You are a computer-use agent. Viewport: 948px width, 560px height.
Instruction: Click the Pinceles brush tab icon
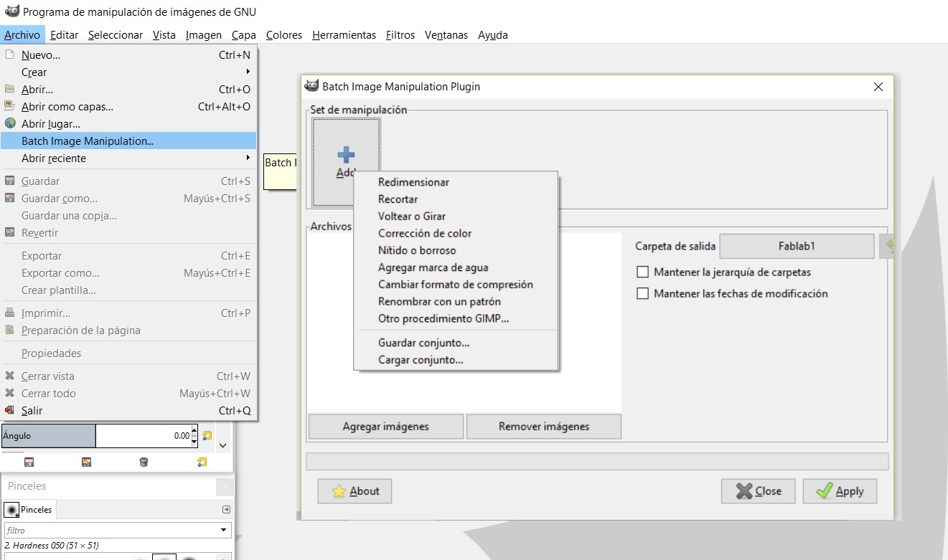tap(12, 509)
